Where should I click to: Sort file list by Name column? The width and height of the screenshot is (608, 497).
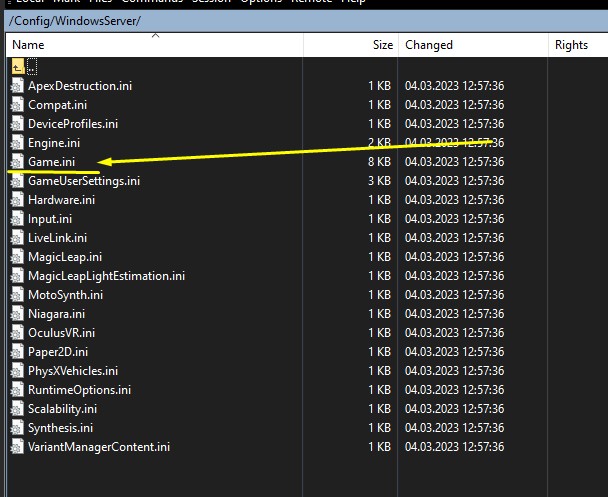[28, 45]
